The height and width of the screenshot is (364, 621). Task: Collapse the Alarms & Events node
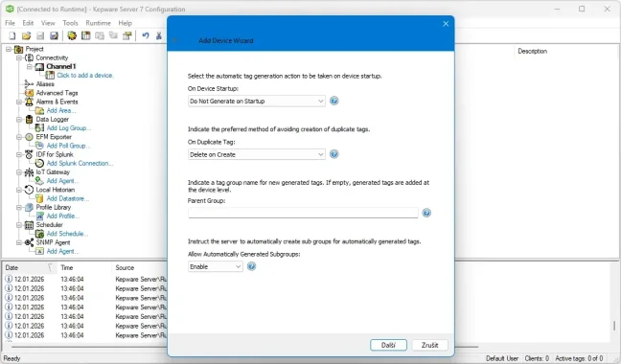pyautogui.click(x=19, y=102)
